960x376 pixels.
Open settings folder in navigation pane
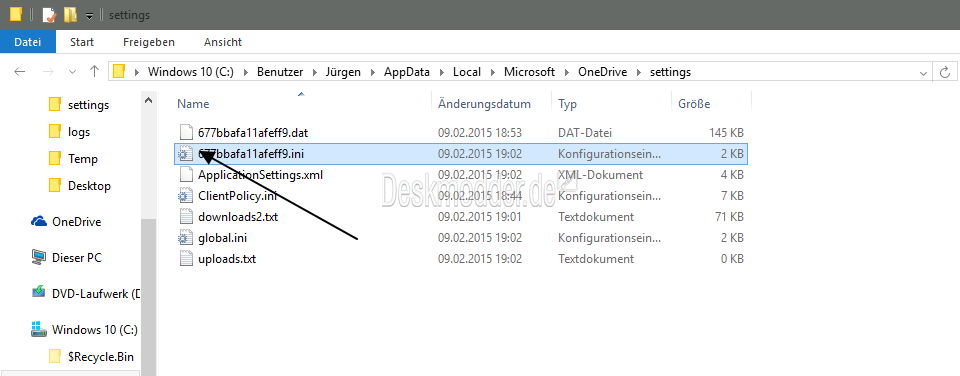pyautogui.click(x=88, y=105)
